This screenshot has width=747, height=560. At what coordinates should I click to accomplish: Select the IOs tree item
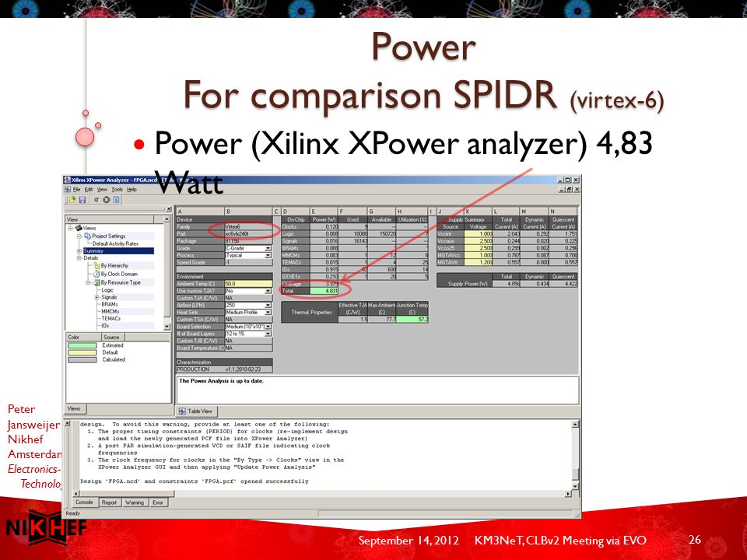coord(105,326)
